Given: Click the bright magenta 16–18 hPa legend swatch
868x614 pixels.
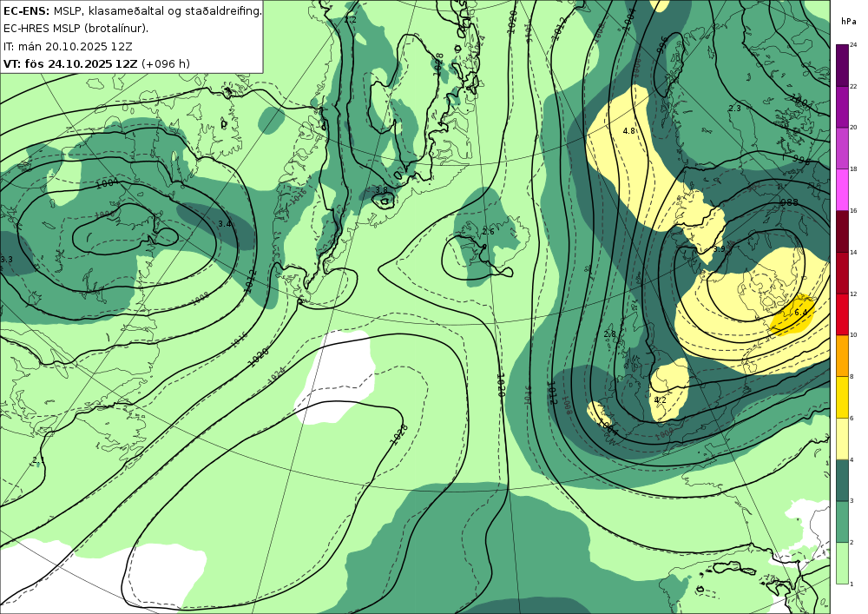Looking at the screenshot, I should 842,189.
